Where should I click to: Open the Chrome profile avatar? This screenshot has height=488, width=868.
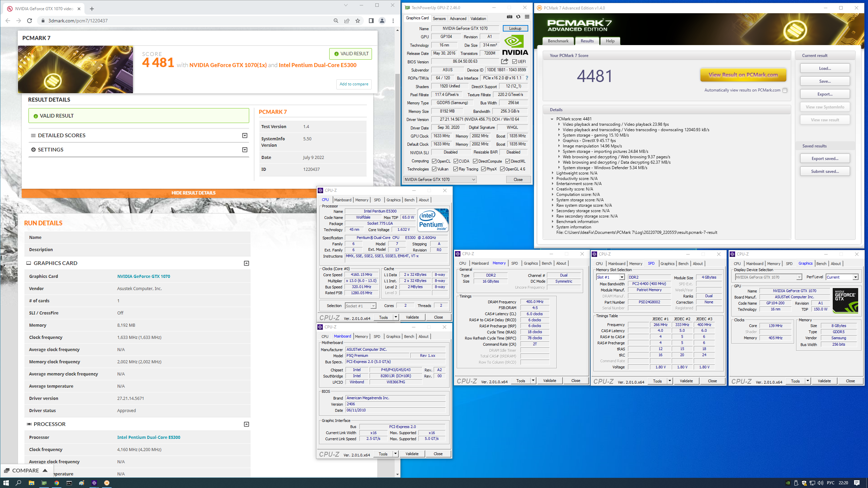coord(382,21)
